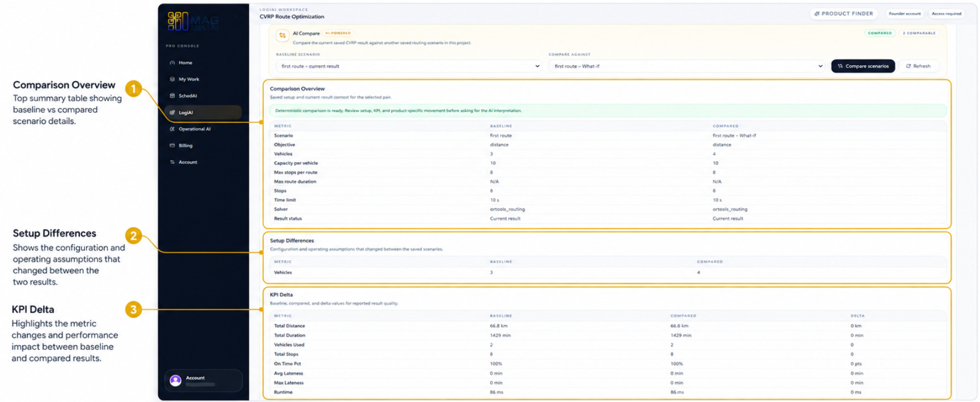The image size is (980, 402).
Task: Click the MAG MELLAI logo
Action: coord(193,21)
